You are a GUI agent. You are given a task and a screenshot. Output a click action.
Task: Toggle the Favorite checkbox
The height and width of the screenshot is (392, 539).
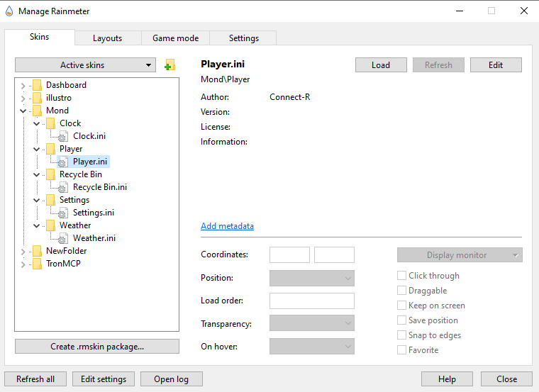click(x=401, y=349)
